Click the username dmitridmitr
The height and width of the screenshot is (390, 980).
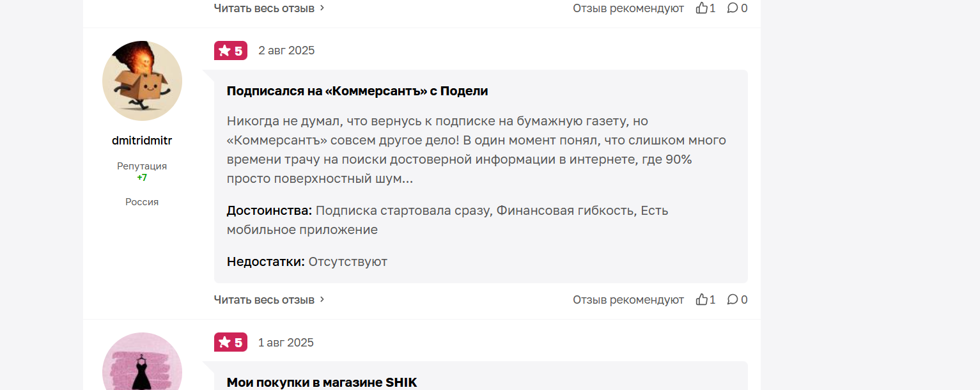(x=142, y=141)
